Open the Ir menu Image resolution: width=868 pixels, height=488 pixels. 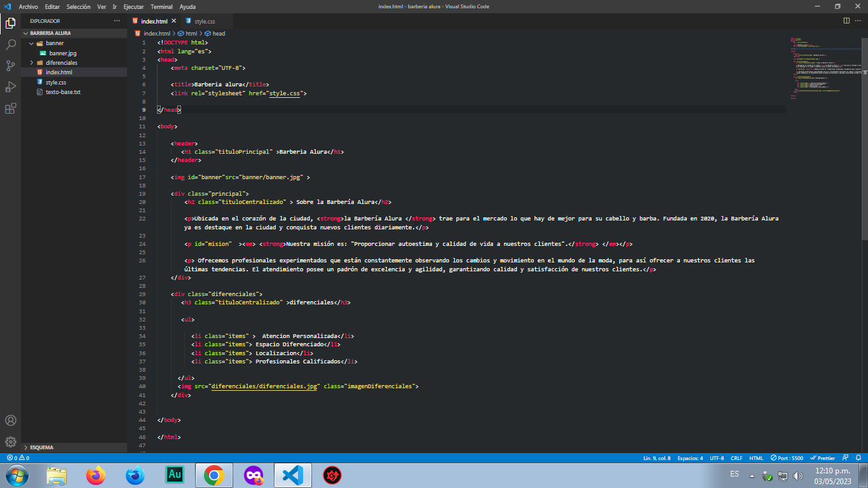114,6
